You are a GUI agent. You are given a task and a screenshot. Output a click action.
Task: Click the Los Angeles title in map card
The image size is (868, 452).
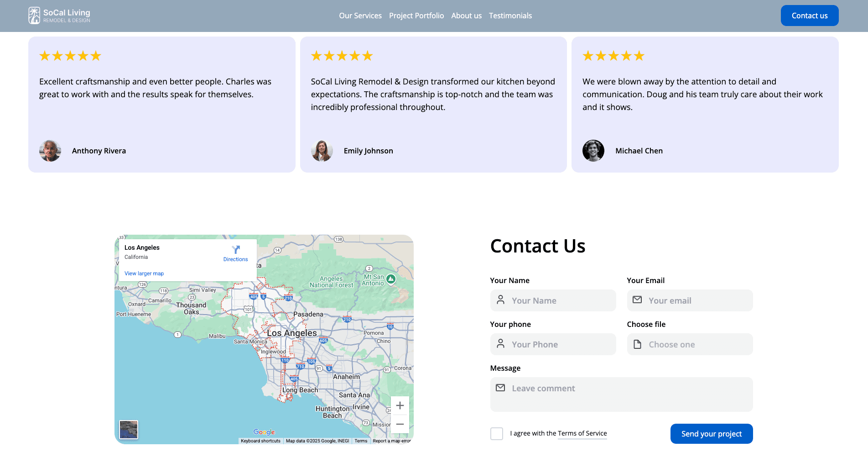(142, 247)
